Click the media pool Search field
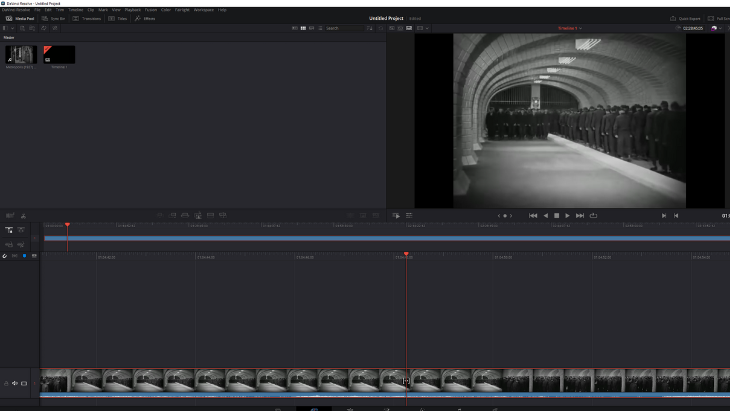Screen dimensions: 730x411 click(x=345, y=28)
